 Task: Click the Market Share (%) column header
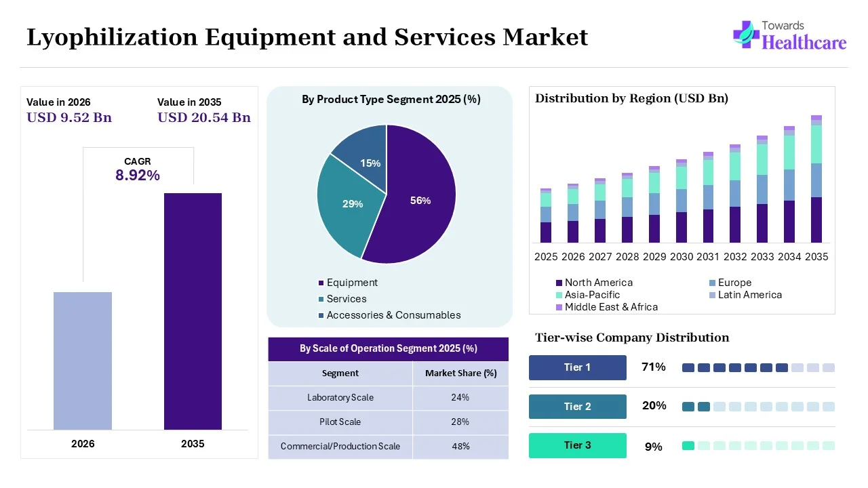click(461, 373)
